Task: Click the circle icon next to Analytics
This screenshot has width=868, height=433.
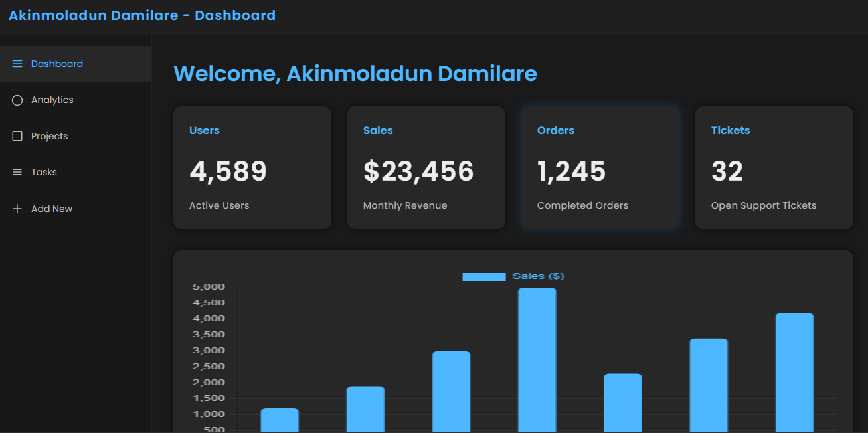Action: (17, 100)
